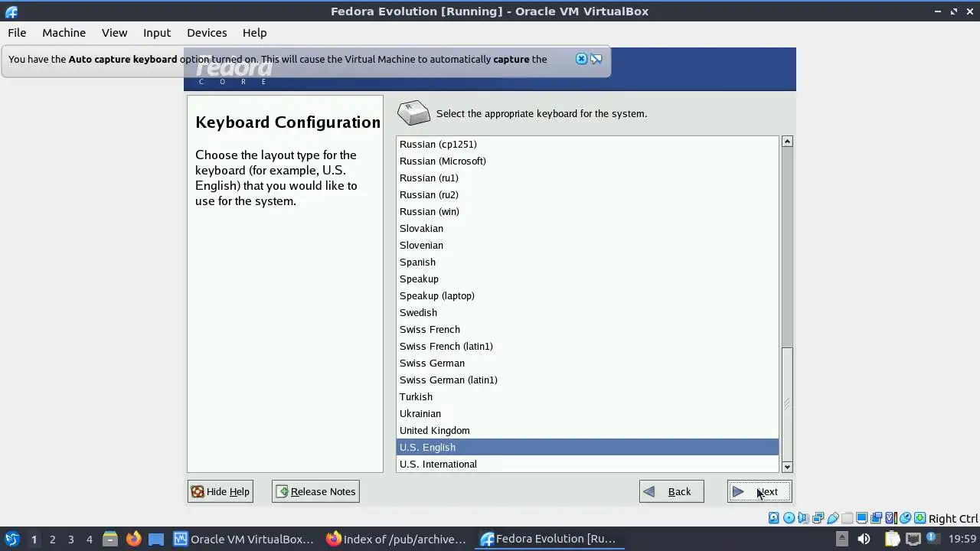Viewport: 980px width, 551px height.
Task: Select the Slovenian keyboard
Action: pos(587,245)
